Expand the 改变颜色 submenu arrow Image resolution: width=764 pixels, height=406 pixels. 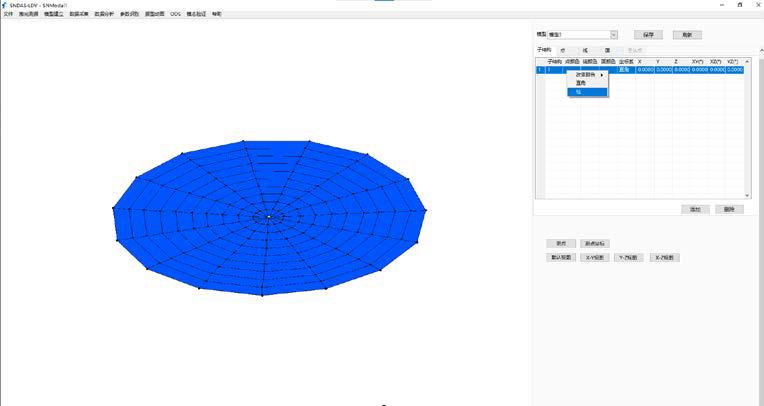[601, 75]
